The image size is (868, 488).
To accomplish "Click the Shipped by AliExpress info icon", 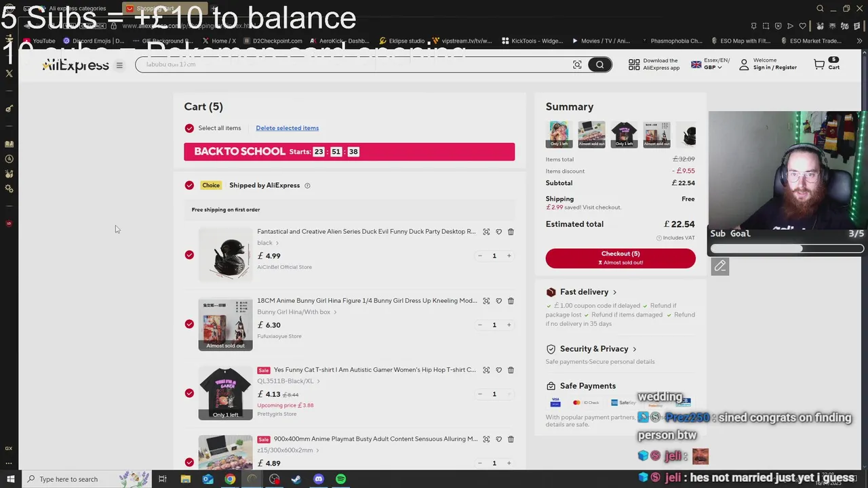I will (x=307, y=186).
